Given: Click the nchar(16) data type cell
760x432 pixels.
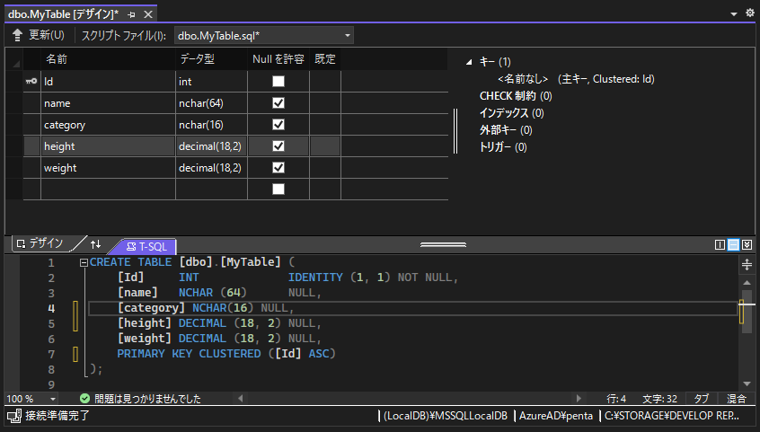Looking at the screenshot, I should (x=211, y=125).
